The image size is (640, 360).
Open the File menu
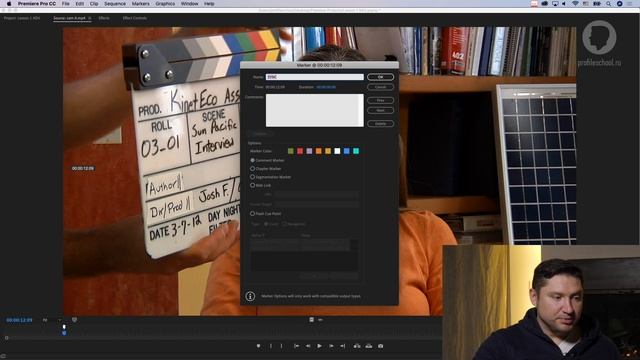point(65,4)
